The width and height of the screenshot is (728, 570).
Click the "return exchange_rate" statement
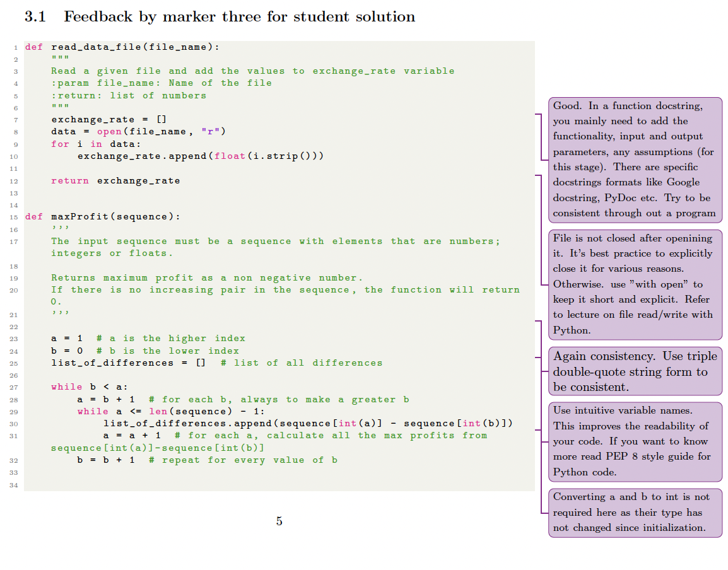[115, 181]
